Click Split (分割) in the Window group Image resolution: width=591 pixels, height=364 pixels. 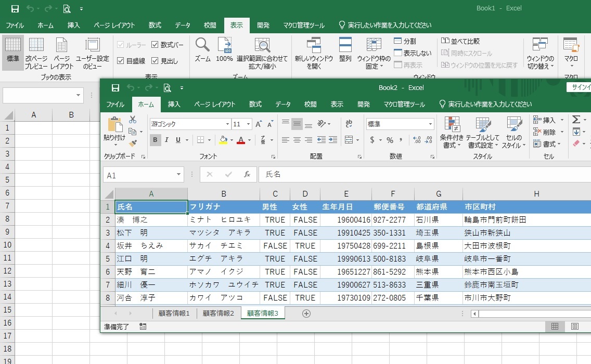[405, 41]
